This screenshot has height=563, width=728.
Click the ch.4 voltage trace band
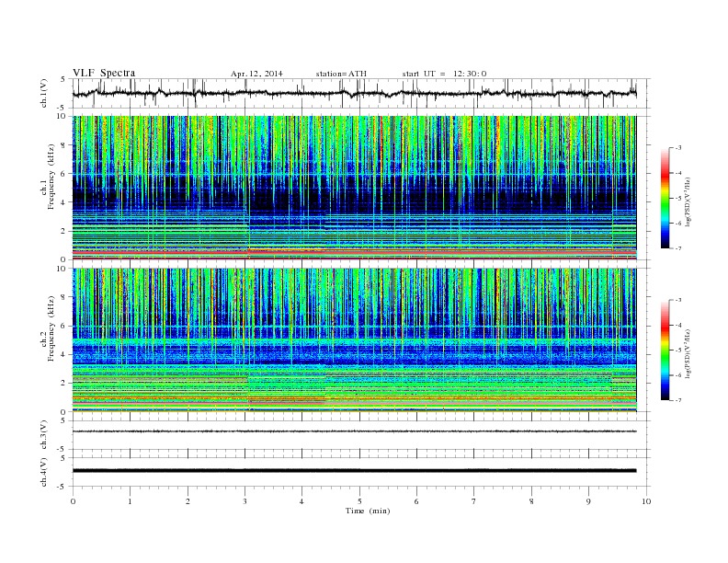point(354,471)
